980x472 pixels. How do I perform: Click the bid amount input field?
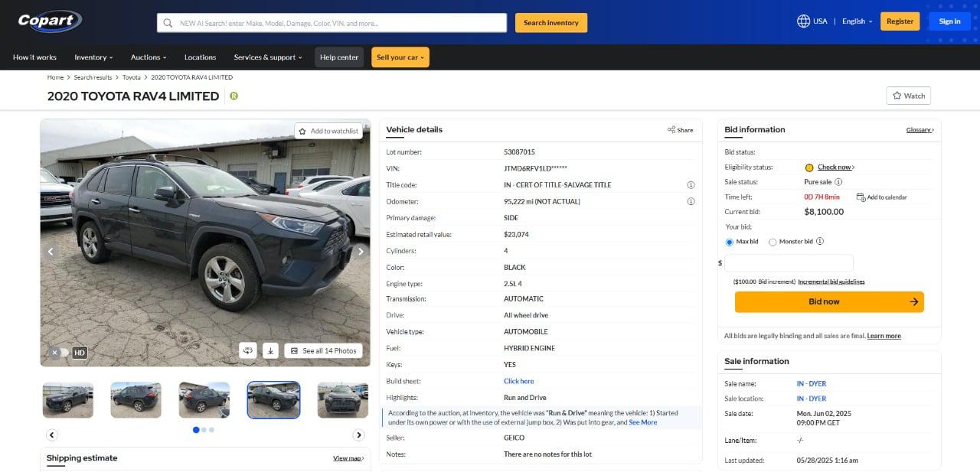789,263
